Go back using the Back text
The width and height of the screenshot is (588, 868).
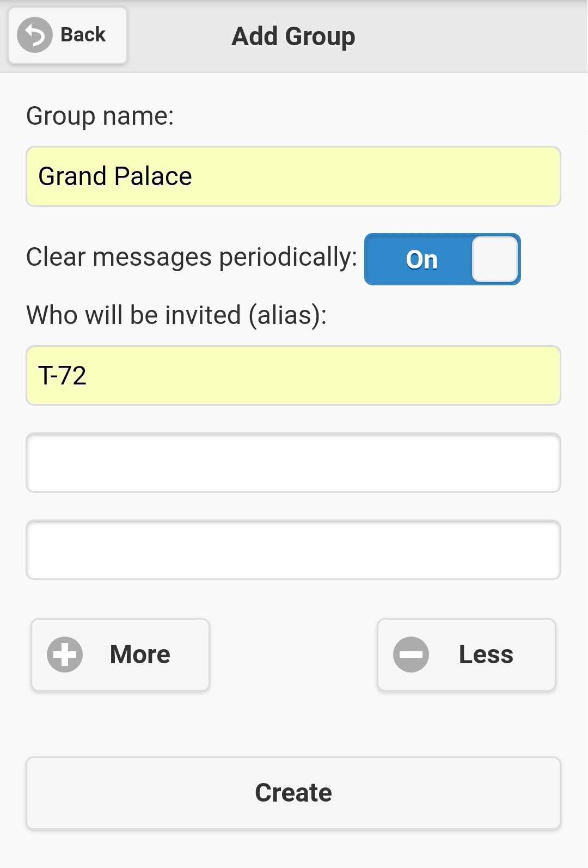(x=83, y=35)
